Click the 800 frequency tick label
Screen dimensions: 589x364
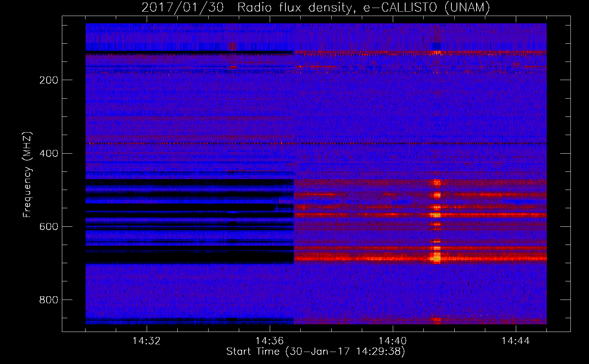pos(49,300)
